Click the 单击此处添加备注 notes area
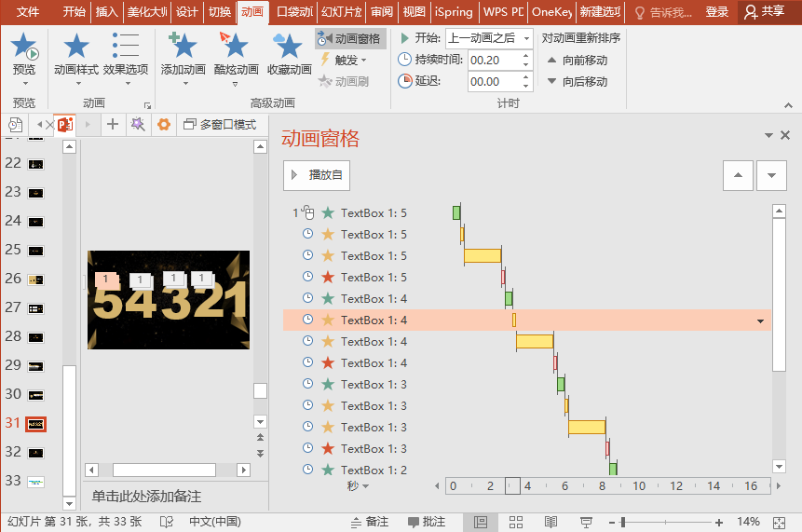Image resolution: width=802 pixels, height=532 pixels. click(145, 497)
